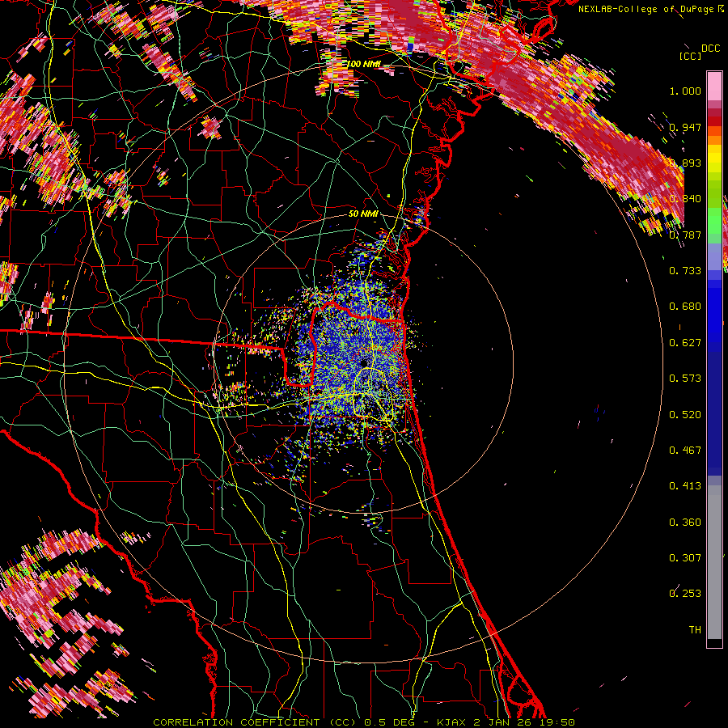Click the 50 NMI range ring label
This screenshot has width=728, height=728.
[x=363, y=214]
